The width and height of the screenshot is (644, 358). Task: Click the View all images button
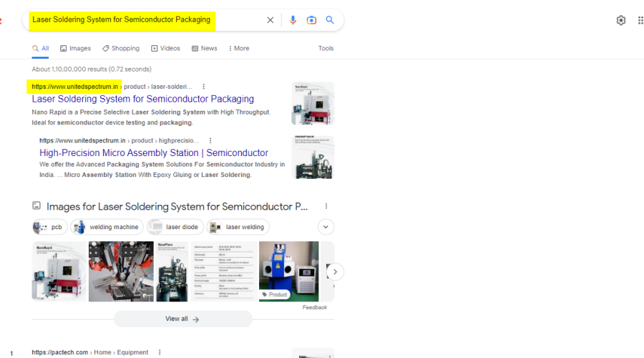pyautogui.click(x=182, y=319)
